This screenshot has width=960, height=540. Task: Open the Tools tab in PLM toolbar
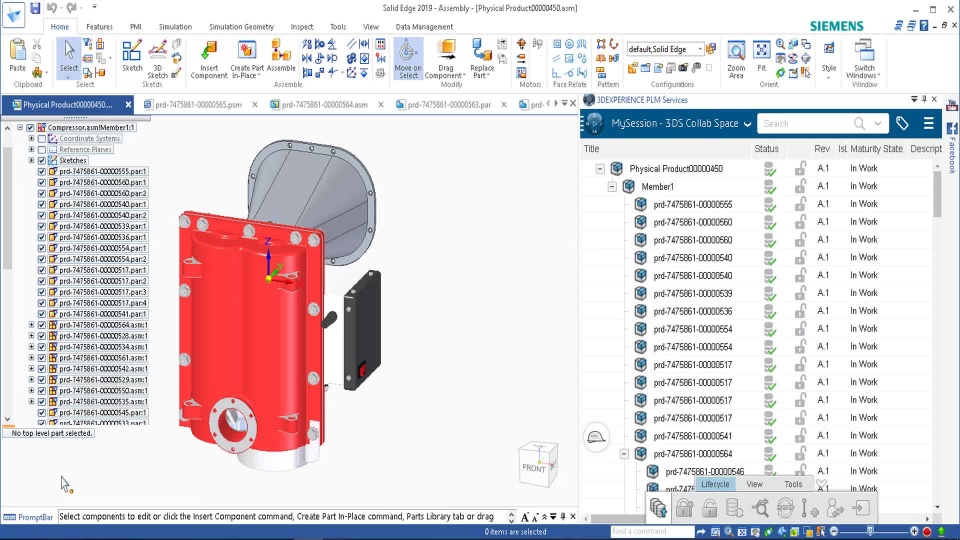pos(793,484)
